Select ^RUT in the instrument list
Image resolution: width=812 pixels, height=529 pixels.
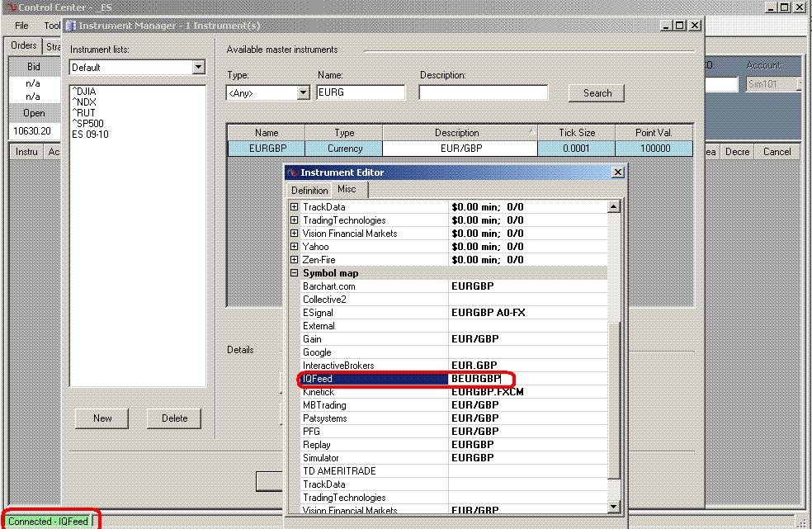click(83, 113)
